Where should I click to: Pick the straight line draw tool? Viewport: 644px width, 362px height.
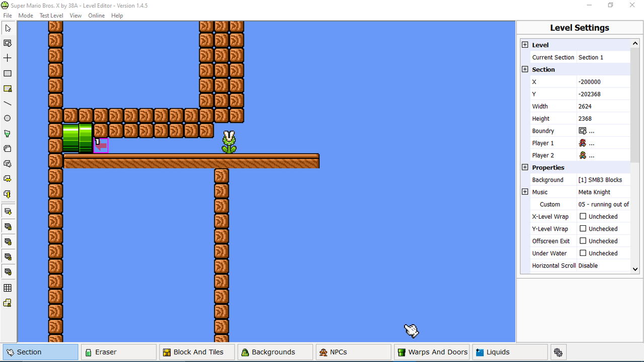coord(8,104)
